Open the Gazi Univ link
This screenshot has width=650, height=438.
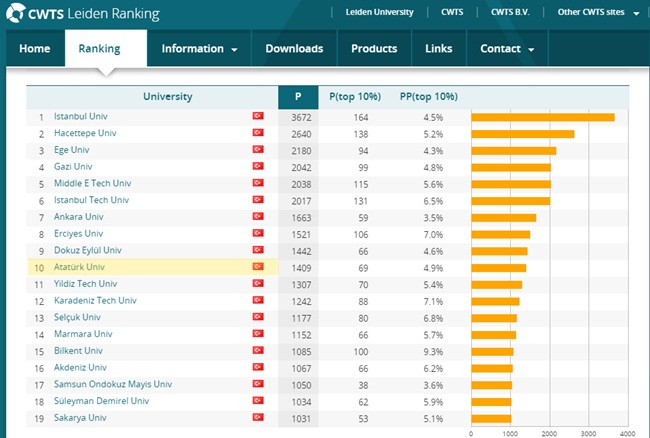(x=73, y=167)
